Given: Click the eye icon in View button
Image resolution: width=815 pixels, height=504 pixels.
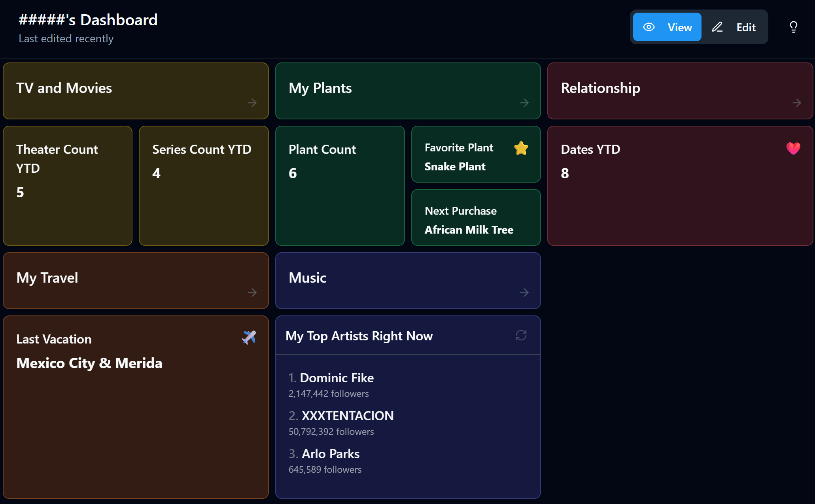Looking at the screenshot, I should (x=649, y=27).
